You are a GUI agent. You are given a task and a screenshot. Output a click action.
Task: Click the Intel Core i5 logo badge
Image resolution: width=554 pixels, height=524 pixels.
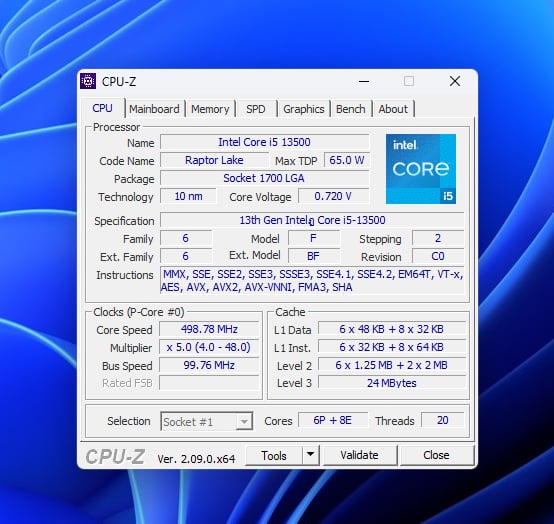pos(420,169)
